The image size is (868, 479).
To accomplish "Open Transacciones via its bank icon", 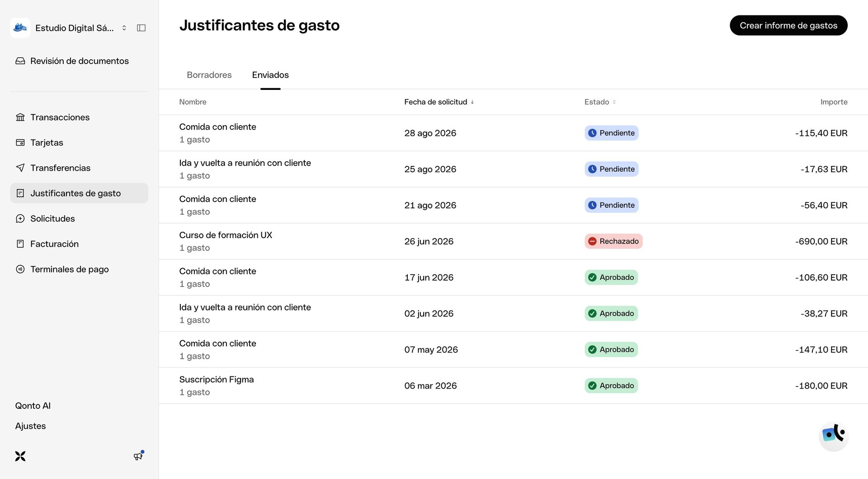I will 20,117.
